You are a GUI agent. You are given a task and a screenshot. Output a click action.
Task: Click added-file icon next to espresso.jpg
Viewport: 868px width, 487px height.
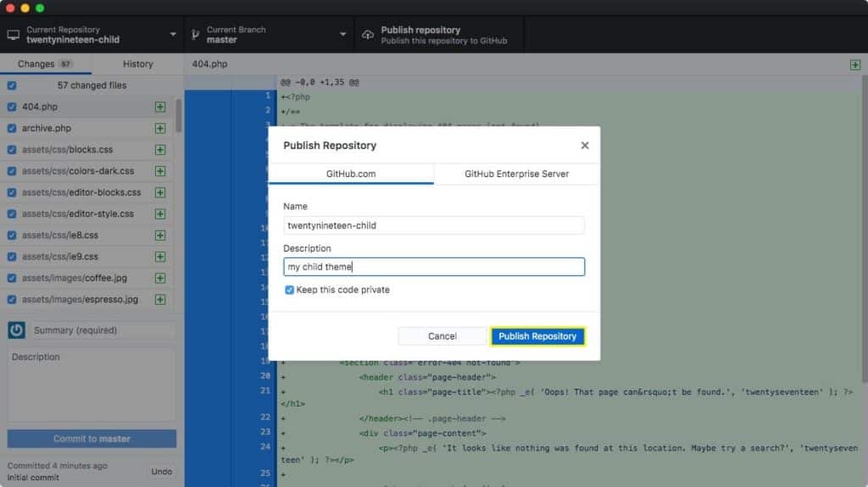tap(160, 299)
